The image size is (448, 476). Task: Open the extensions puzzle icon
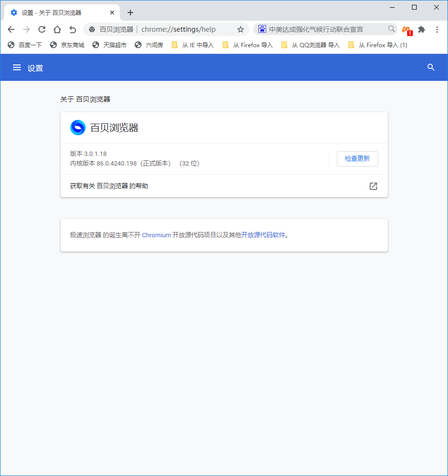coord(422,30)
